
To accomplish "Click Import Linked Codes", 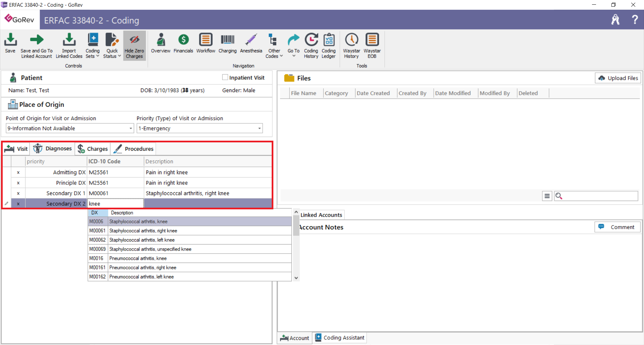I will tap(69, 46).
